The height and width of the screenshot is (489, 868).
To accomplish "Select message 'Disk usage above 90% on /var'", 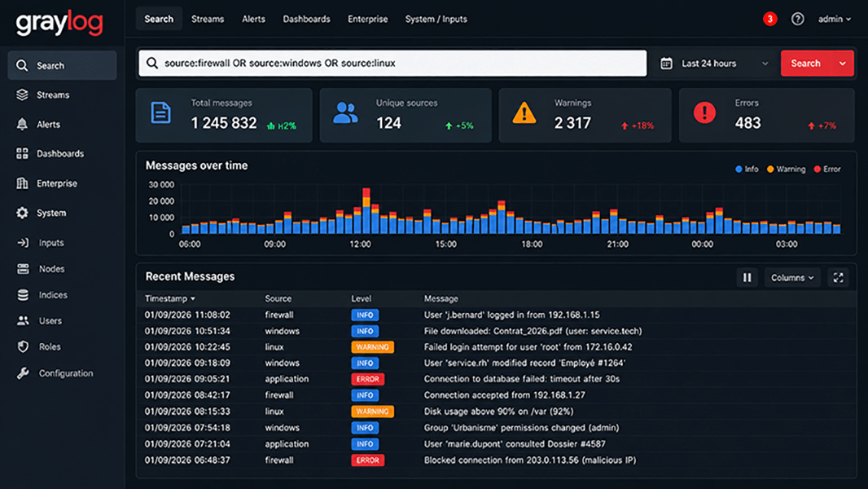I will [499, 412].
